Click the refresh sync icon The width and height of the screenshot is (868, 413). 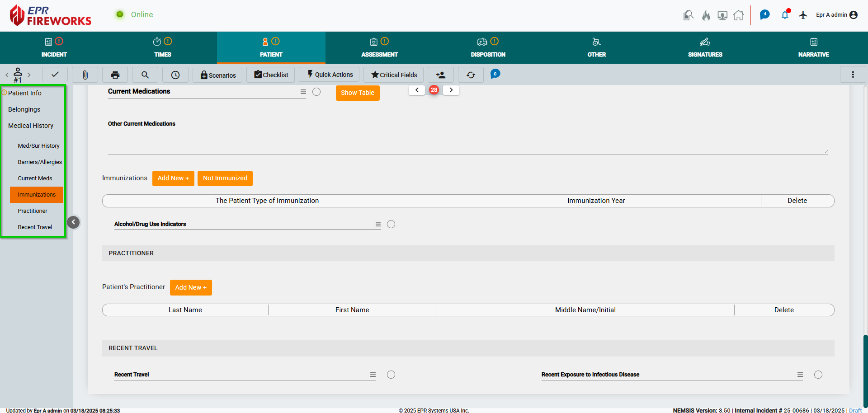(471, 75)
